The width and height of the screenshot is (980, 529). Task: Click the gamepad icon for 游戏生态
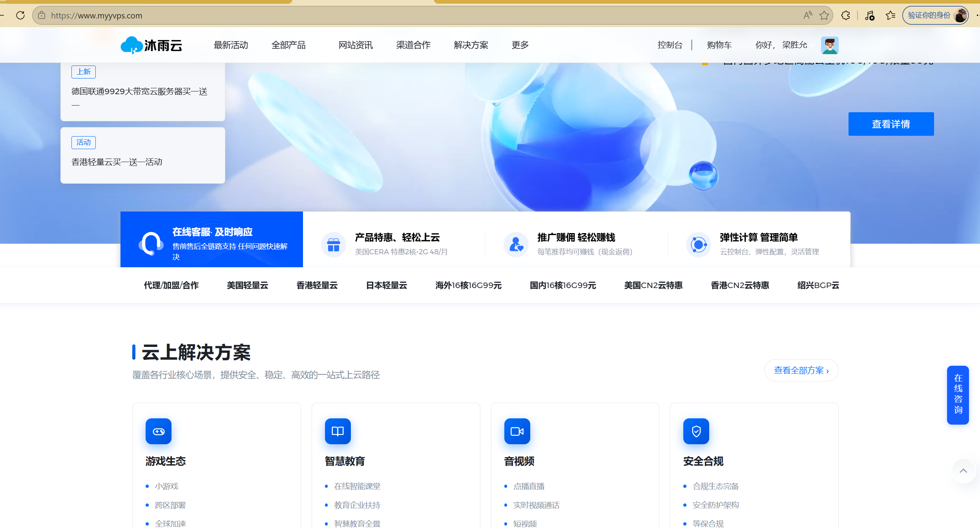[x=159, y=431]
